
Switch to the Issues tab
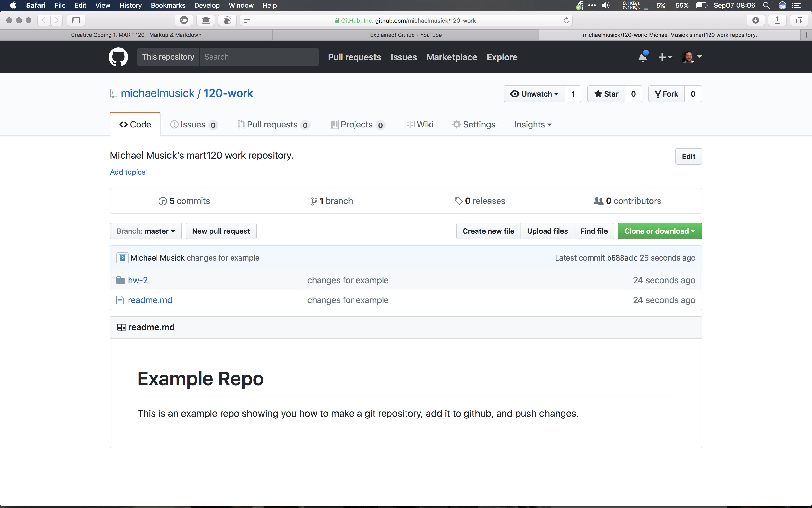pyautogui.click(x=194, y=125)
